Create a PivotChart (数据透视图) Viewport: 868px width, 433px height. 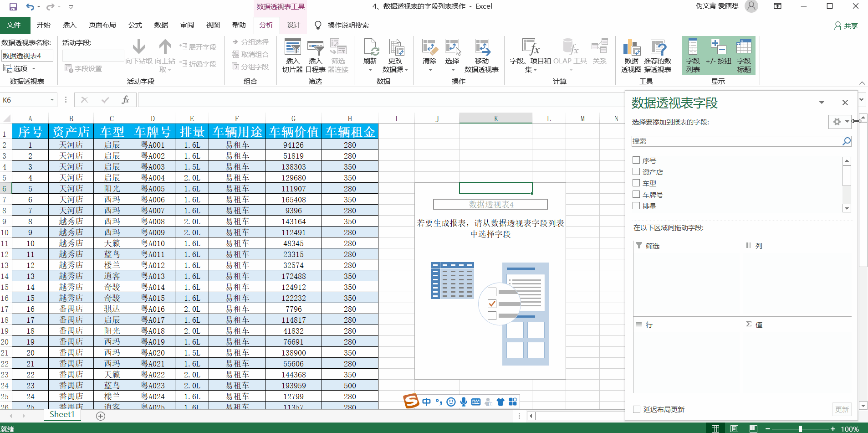(631, 56)
